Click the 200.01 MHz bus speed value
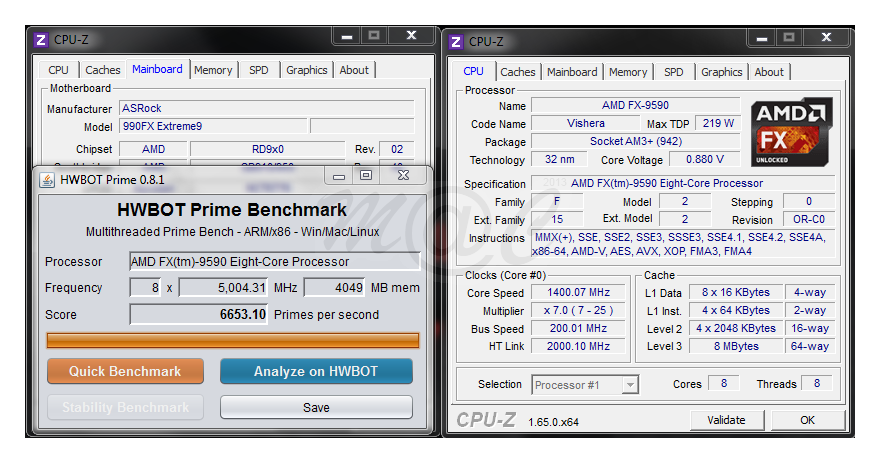 tap(578, 328)
